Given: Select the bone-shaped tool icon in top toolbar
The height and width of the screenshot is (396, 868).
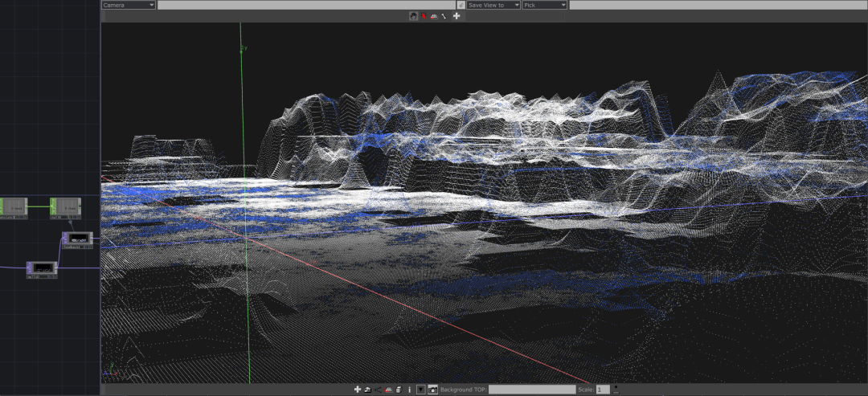Looking at the screenshot, I should (444, 17).
